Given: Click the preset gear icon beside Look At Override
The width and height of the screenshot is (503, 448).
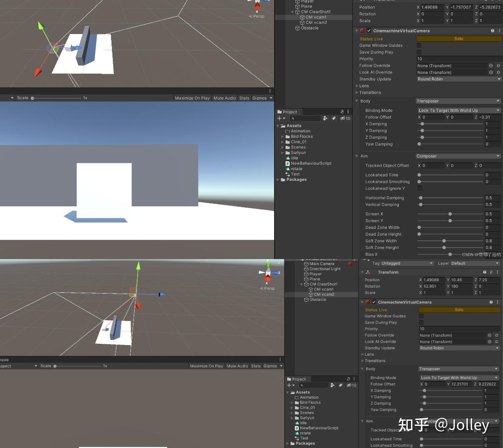Looking at the screenshot, I should [497, 72].
